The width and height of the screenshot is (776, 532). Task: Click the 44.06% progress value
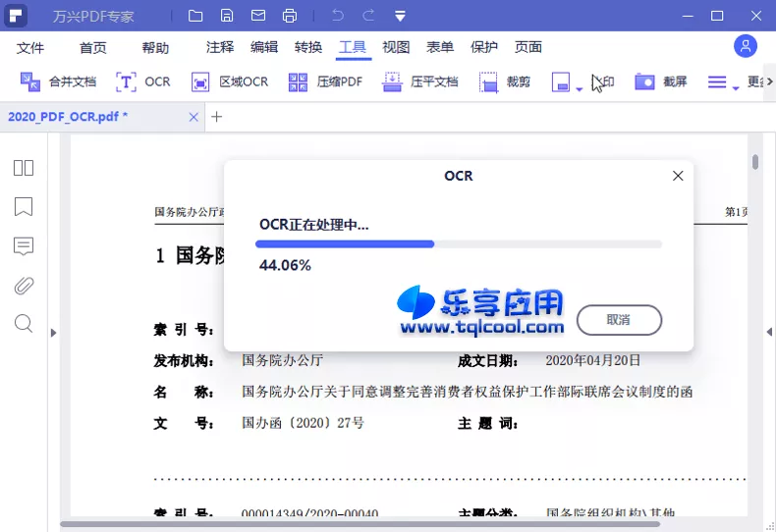coord(285,265)
